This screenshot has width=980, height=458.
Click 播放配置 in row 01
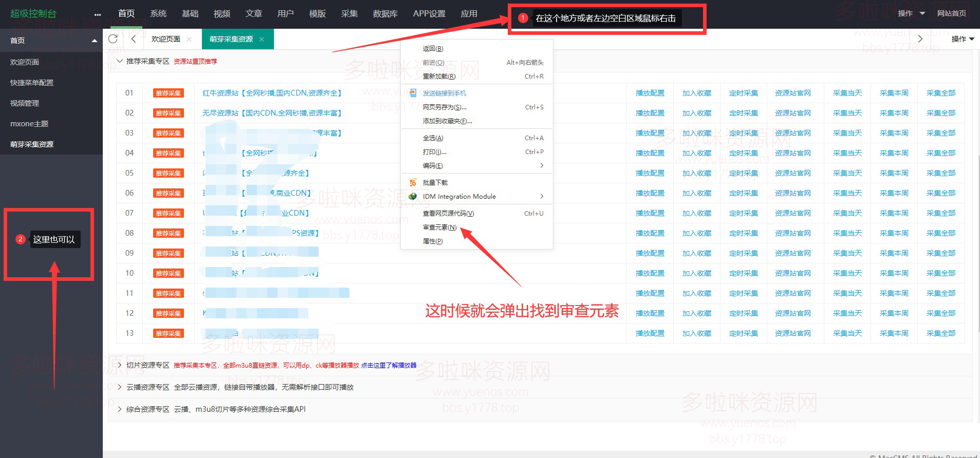(650, 93)
